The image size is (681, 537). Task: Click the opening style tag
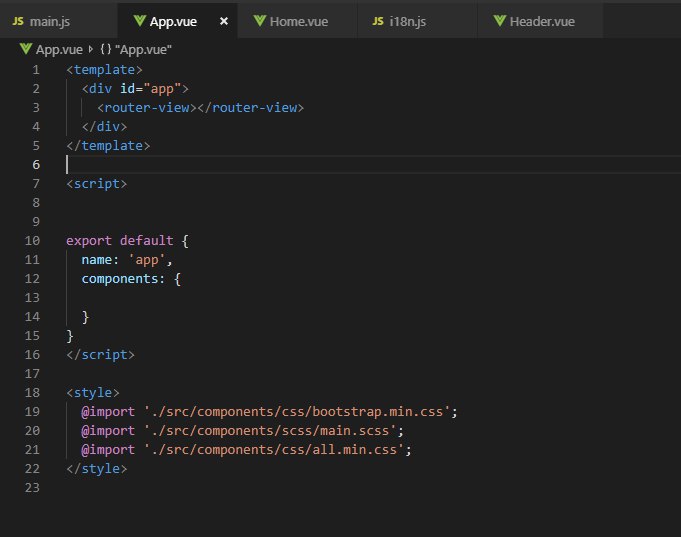click(93, 393)
